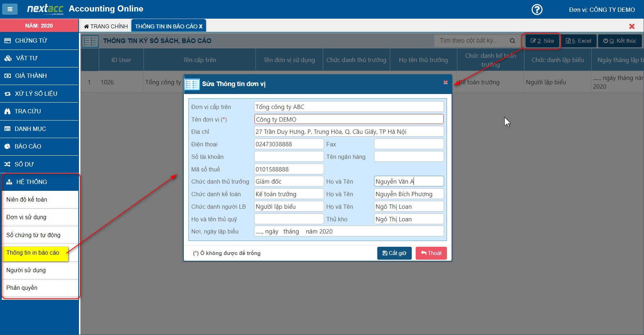Click the Mã số thuế input field

289,169
